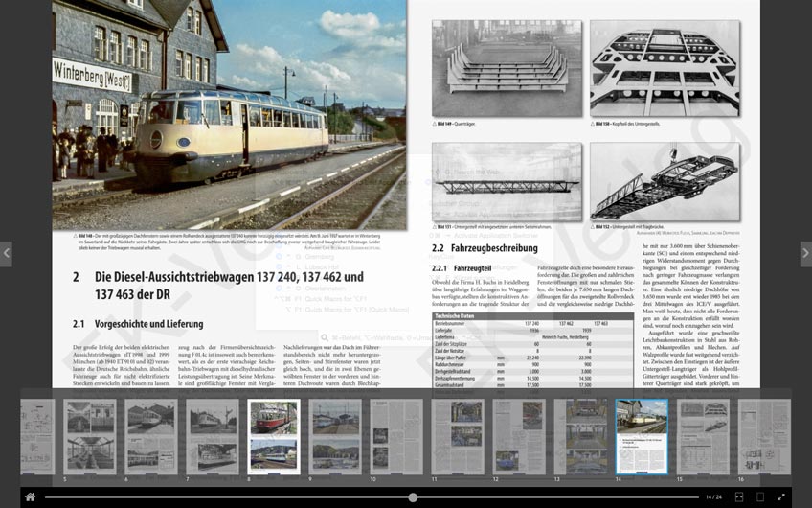Screen dimensions: 812x508
Task: Click the Bild 151 Untergestell photo
Action: pos(507,182)
